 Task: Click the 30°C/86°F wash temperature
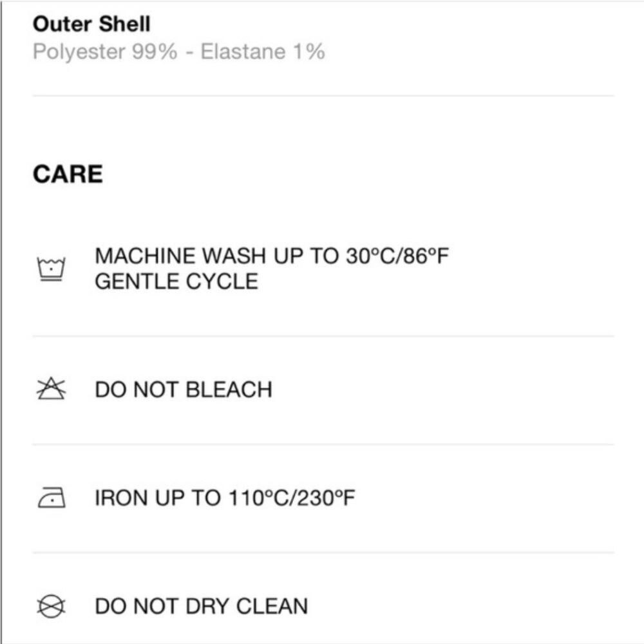397,256
